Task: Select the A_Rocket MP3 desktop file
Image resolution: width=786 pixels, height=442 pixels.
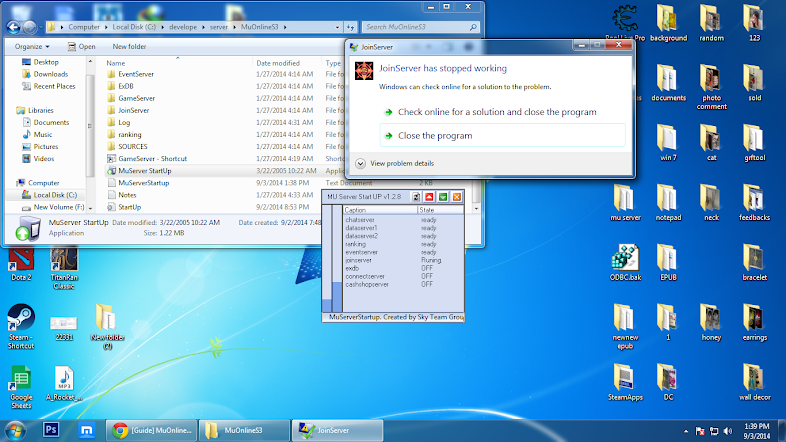Action: pyautogui.click(x=64, y=384)
